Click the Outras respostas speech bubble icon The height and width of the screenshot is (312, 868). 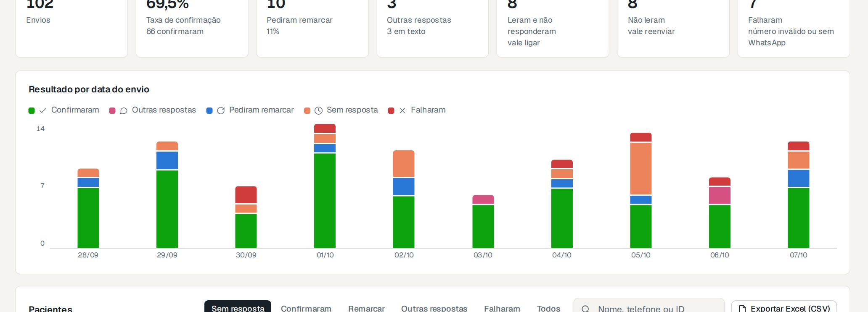124,110
